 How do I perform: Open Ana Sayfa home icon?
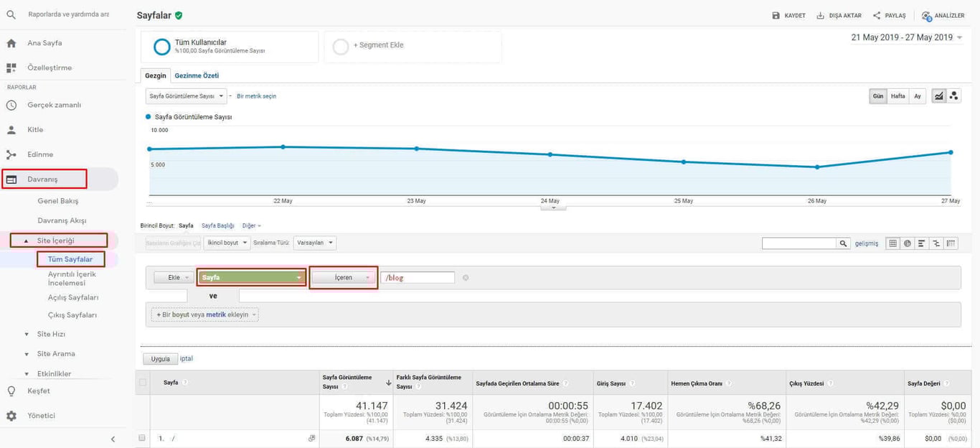tap(11, 43)
